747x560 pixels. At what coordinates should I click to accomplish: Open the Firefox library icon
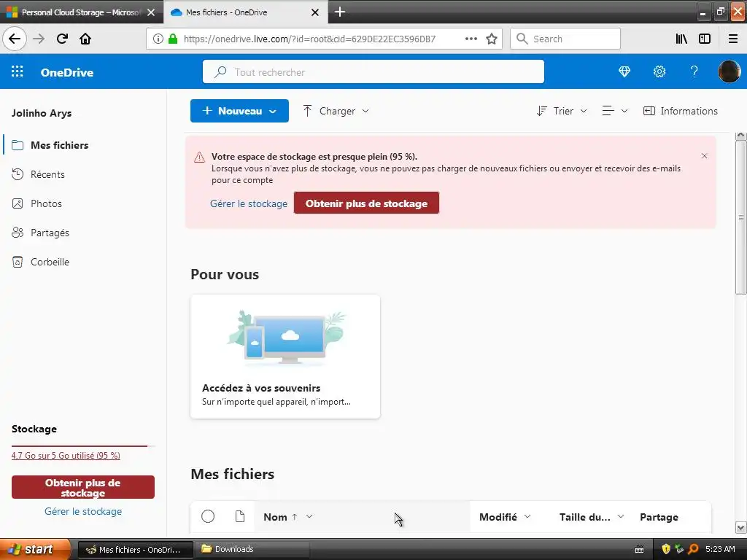[681, 39]
